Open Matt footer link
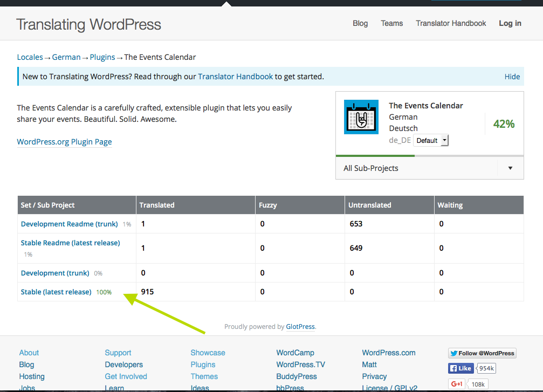Image resolution: width=543 pixels, height=392 pixels. [369, 365]
